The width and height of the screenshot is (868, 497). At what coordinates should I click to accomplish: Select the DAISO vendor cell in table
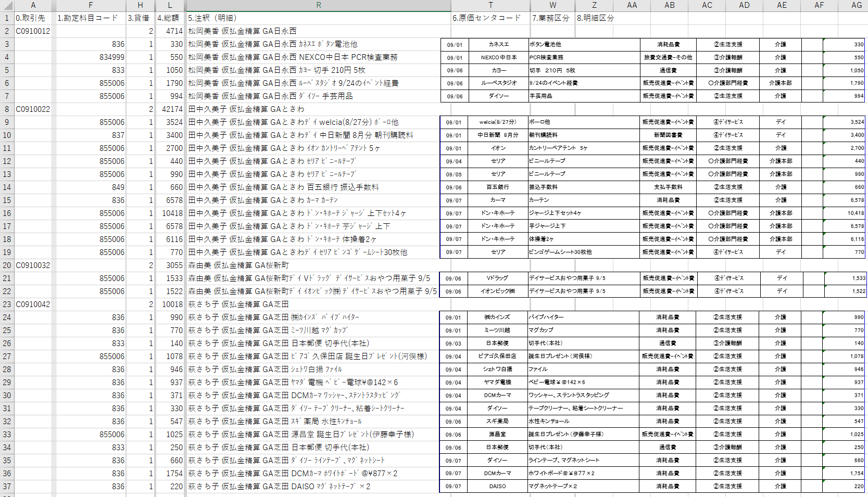[x=497, y=487]
